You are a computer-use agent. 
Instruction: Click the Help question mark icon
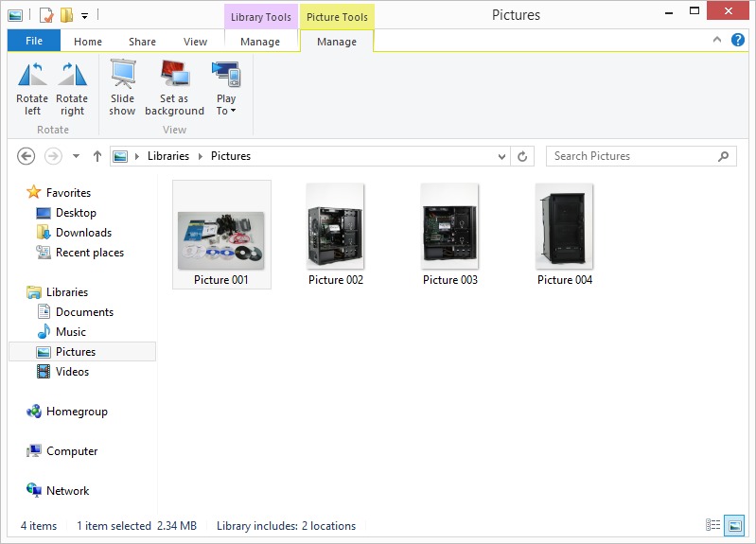[x=737, y=41]
